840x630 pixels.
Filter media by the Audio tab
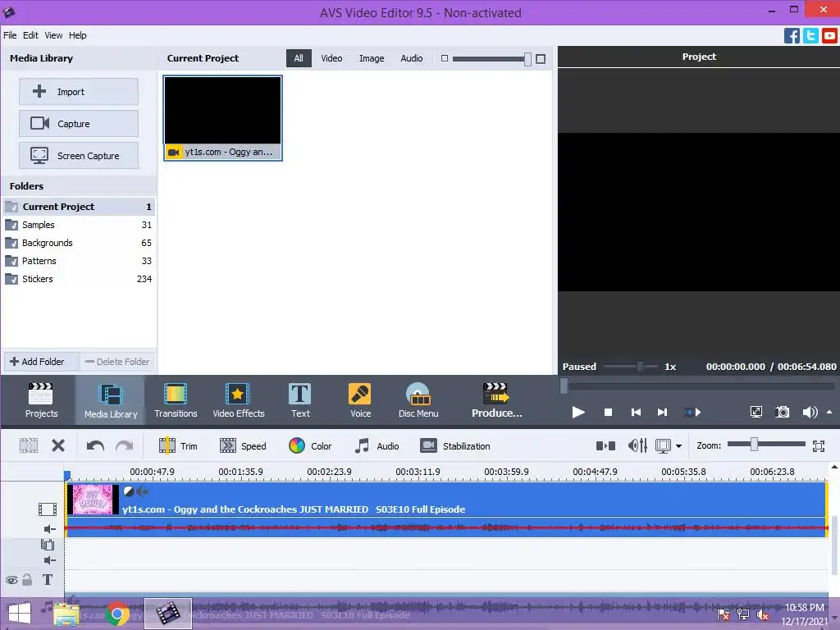coord(412,58)
